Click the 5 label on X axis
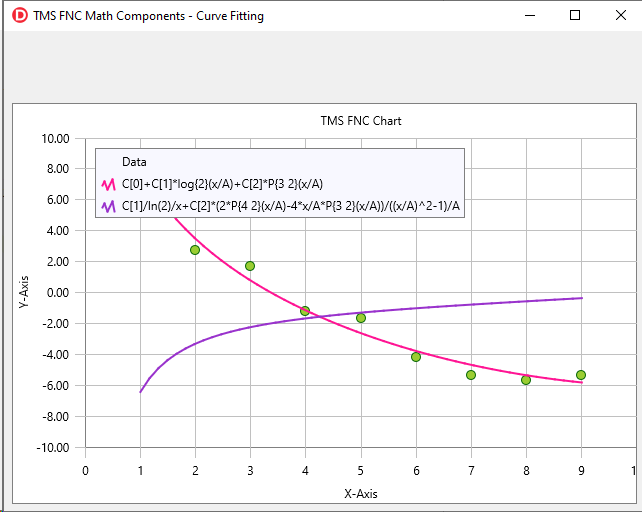The width and height of the screenshot is (642, 512). click(x=361, y=471)
